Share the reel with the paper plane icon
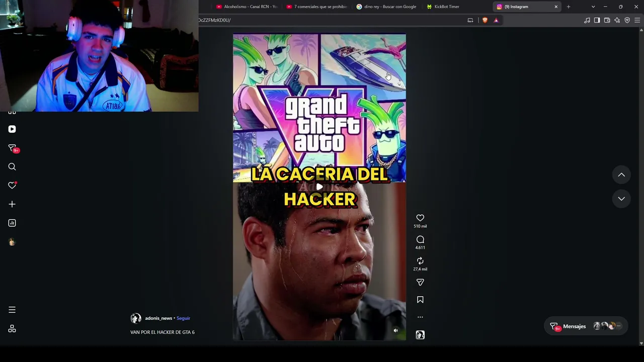 point(420,283)
